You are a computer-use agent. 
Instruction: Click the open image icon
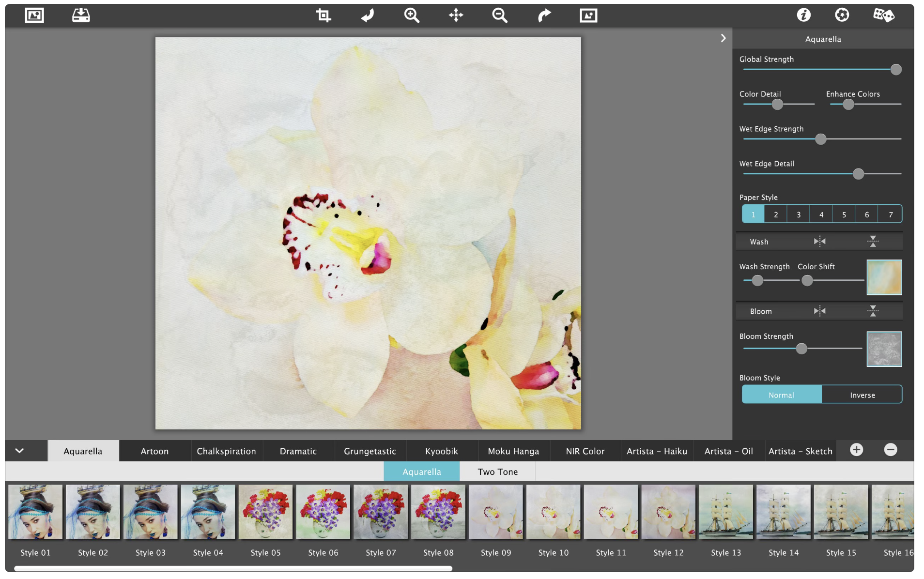[34, 15]
